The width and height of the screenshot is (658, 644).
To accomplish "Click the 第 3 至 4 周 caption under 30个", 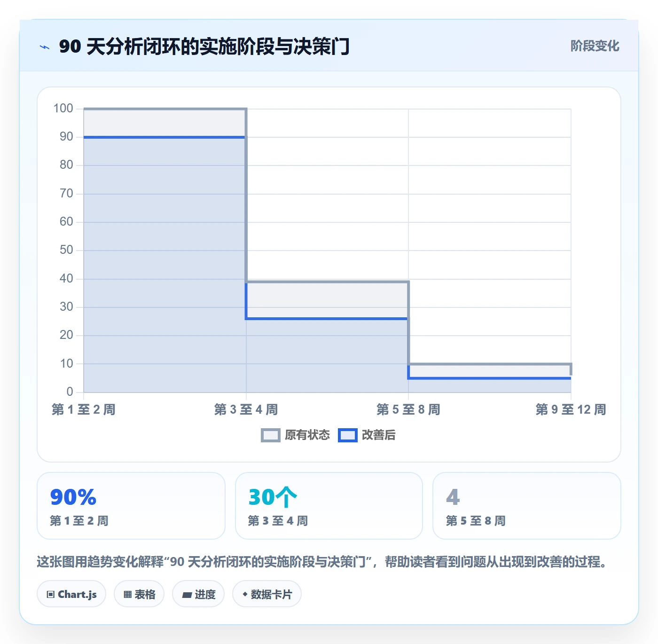I will (x=278, y=521).
